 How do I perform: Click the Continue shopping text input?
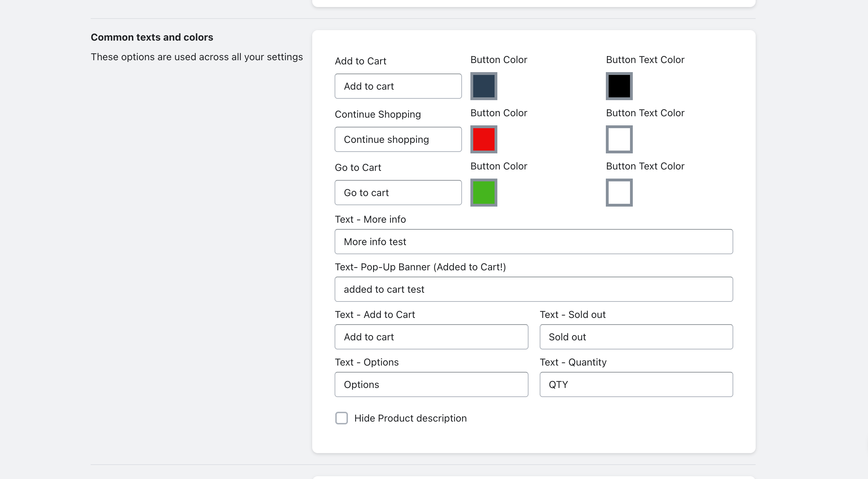pos(398,139)
